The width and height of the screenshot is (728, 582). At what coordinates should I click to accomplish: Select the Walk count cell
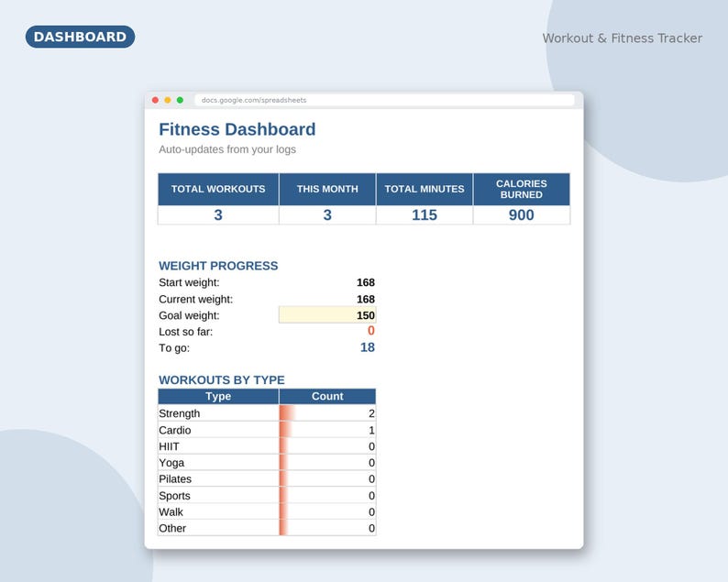[327, 511]
